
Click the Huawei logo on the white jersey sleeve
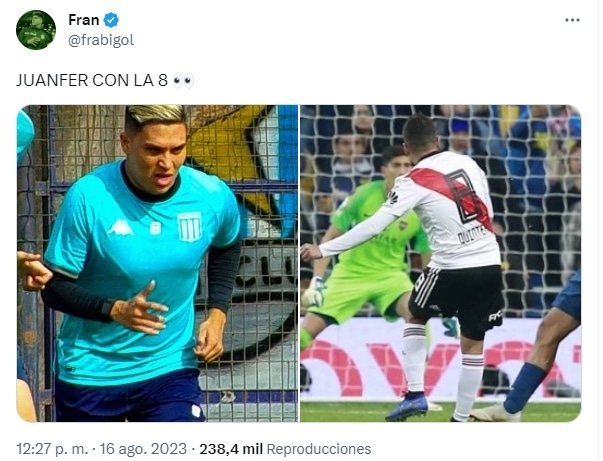click(x=392, y=198)
